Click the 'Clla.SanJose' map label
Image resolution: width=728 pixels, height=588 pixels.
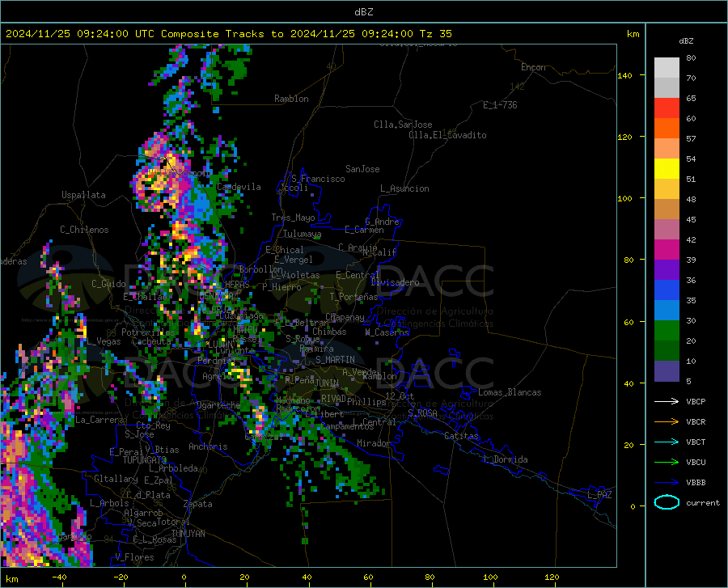(403, 125)
